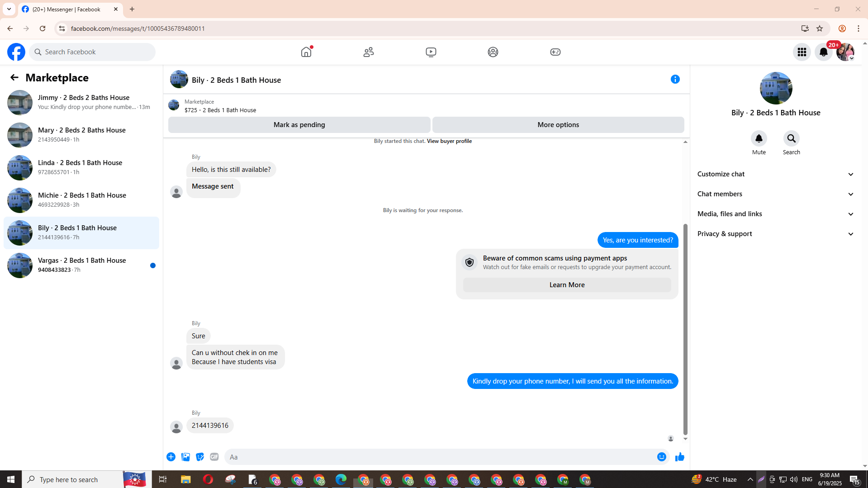This screenshot has height=488, width=868.
Task: Expand Media, files and links section
Action: tap(776, 214)
